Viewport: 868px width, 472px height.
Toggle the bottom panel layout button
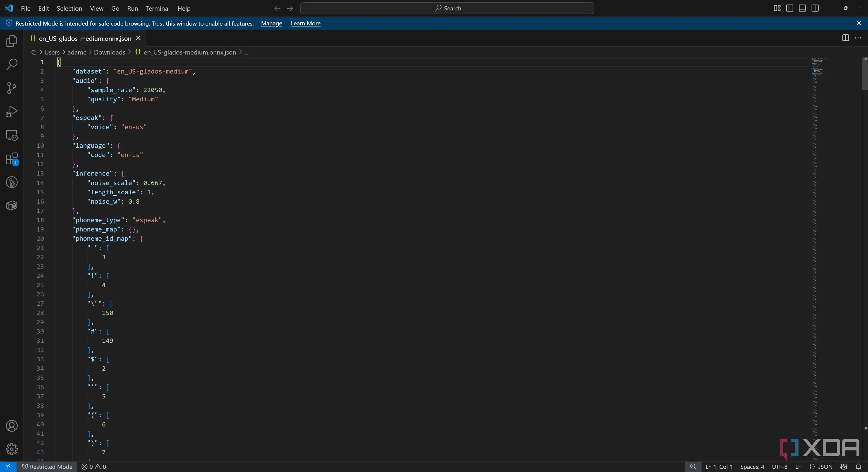pos(802,8)
